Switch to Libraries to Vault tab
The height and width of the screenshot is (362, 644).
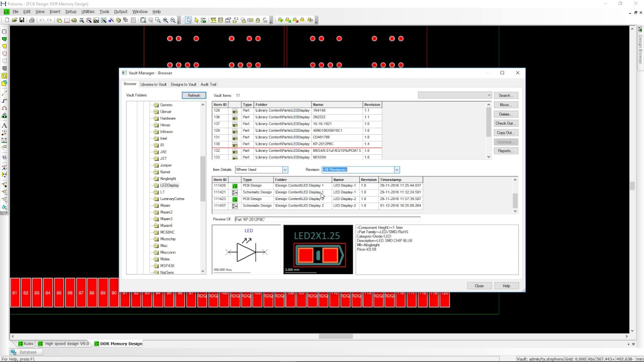point(153,84)
